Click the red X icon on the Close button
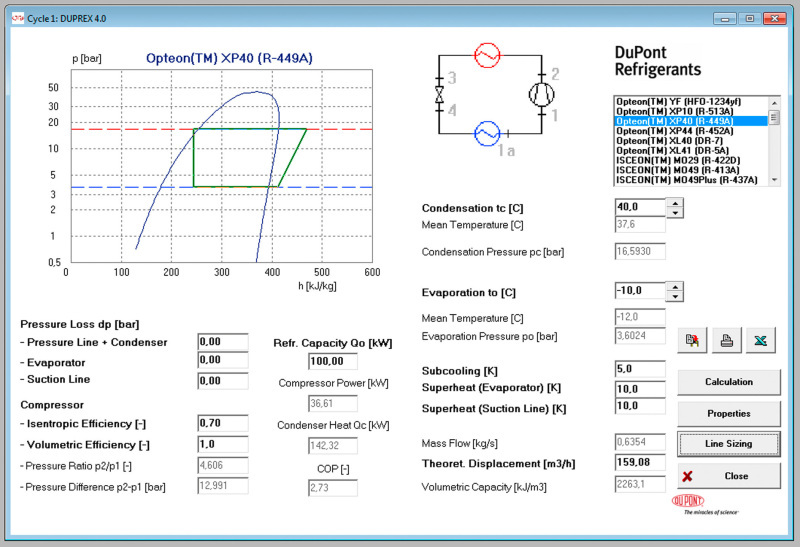 687,476
